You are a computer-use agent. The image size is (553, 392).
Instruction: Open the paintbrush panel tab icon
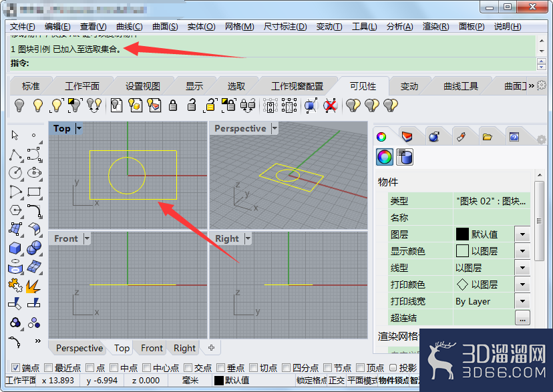tap(461, 137)
